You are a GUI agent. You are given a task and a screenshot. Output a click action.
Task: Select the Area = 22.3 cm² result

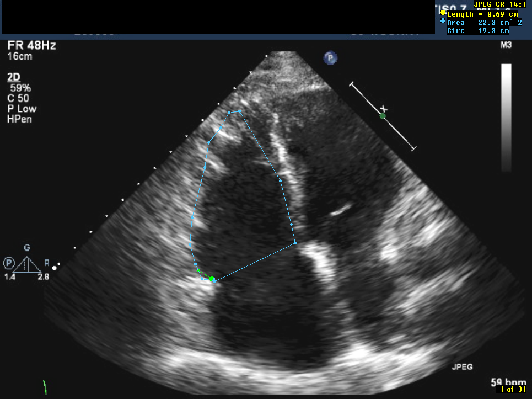(x=484, y=22)
